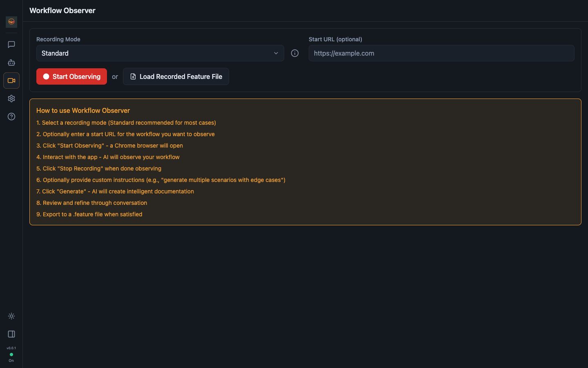Click Load Recorded Feature File button

click(176, 76)
